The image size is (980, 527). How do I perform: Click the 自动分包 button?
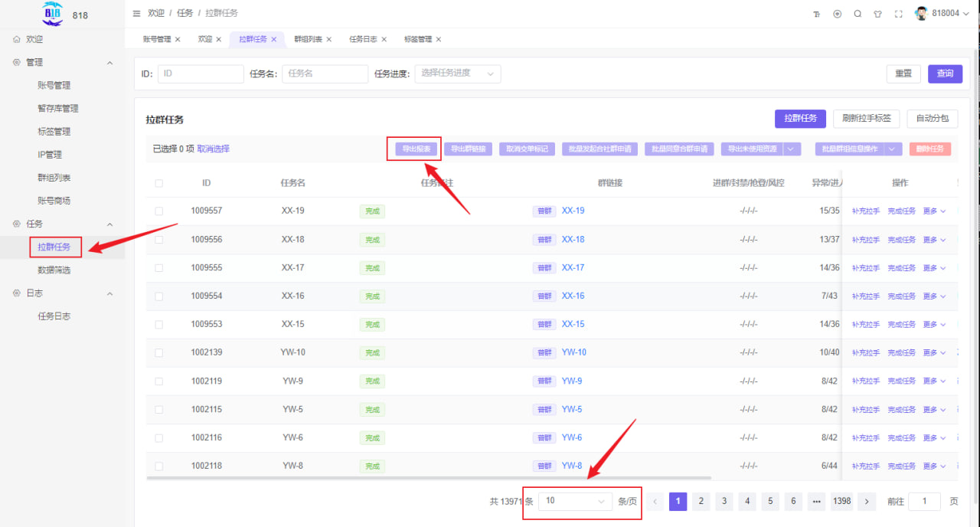932,119
